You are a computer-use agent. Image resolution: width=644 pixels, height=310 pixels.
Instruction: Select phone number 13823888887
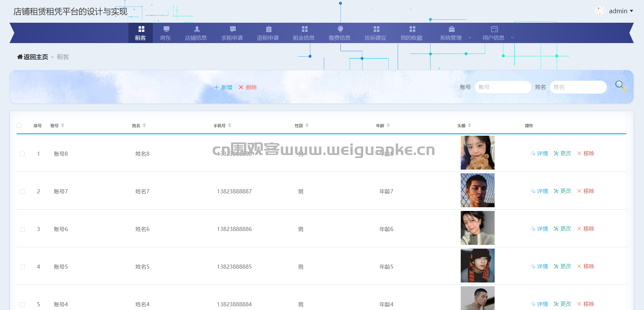point(234,192)
